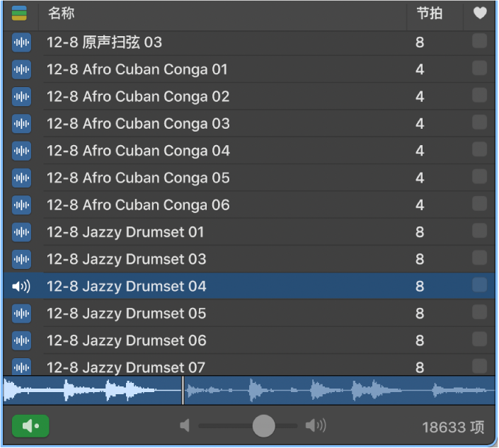The height and width of the screenshot is (448, 499).
Task: Click audio loop icon for Afro Cuban Conga 06
Action: click(21, 205)
